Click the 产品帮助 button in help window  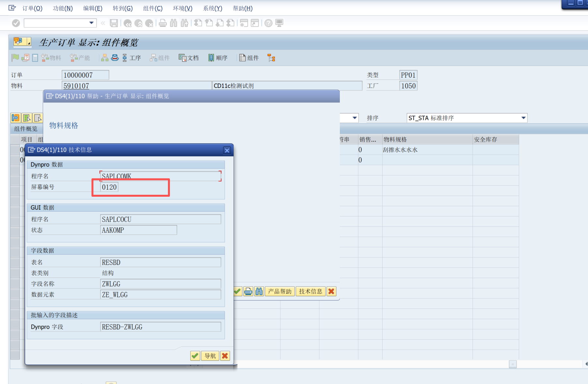pos(280,291)
